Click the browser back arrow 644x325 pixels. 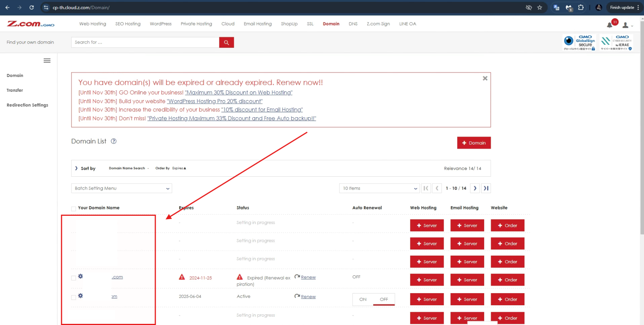click(8, 8)
